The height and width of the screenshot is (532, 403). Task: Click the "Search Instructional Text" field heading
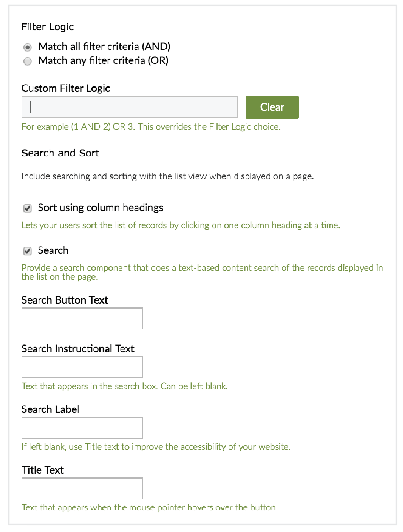(78, 349)
